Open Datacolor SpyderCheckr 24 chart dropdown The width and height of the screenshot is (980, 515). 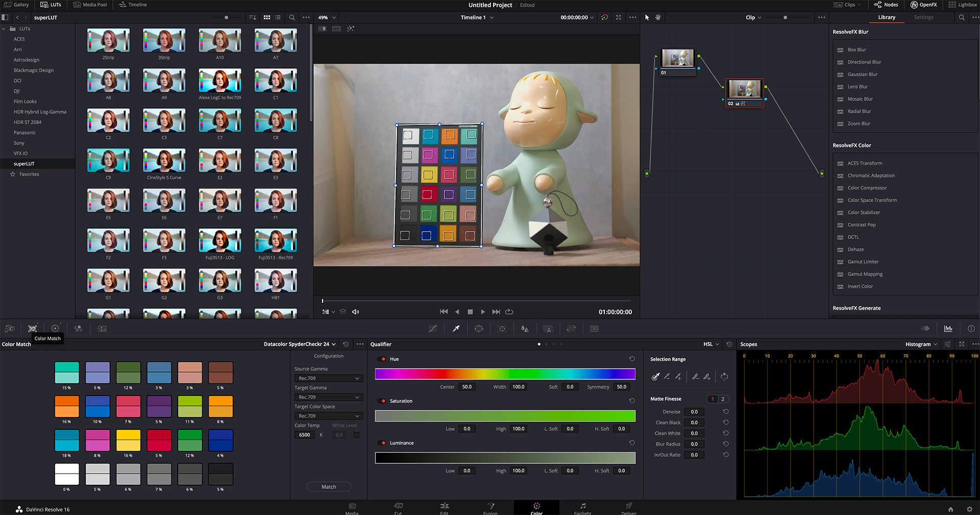(300, 344)
